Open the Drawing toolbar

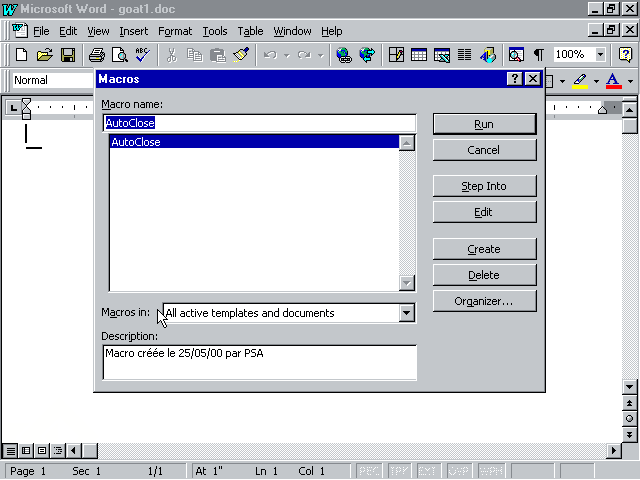pos(488,55)
